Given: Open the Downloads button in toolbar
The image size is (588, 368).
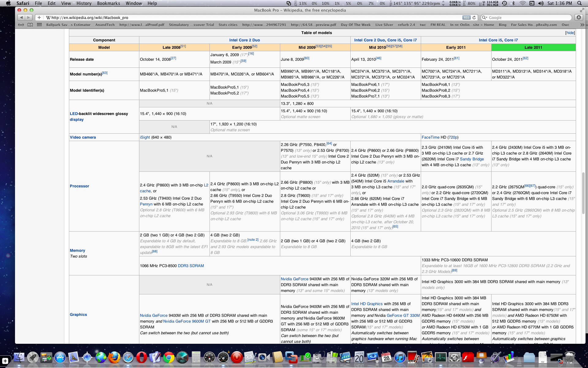Looking at the screenshot, I should [579, 17].
